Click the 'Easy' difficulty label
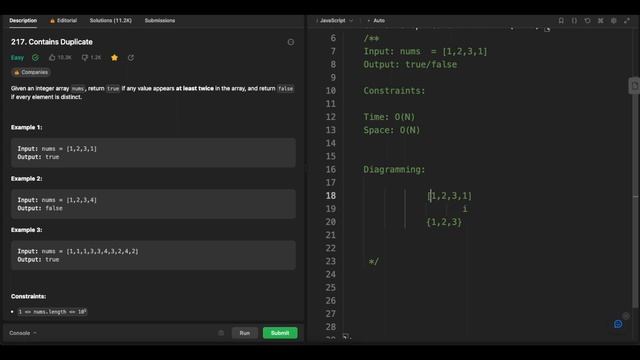Image resolution: width=640 pixels, height=360 pixels. [17, 58]
